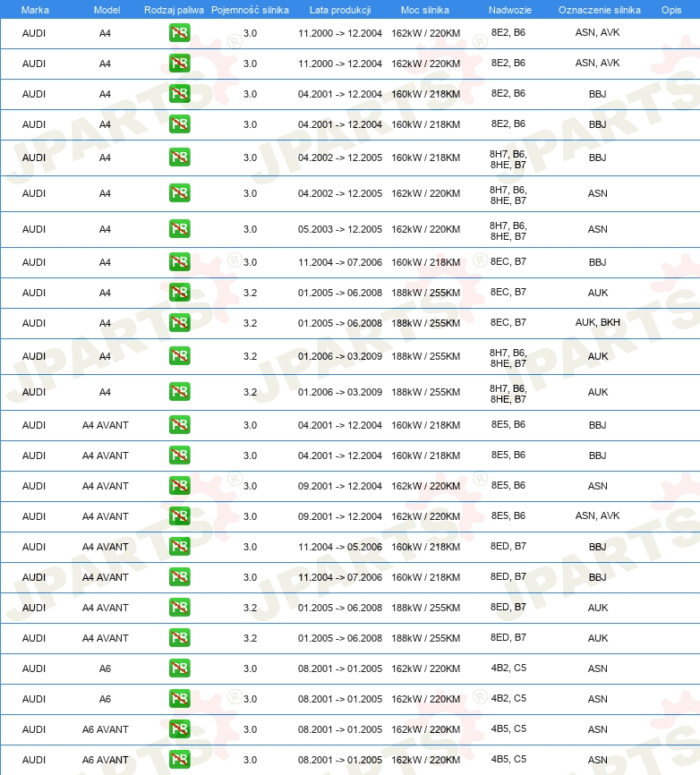
Task: Click the Opis column header
Action: pos(671,10)
